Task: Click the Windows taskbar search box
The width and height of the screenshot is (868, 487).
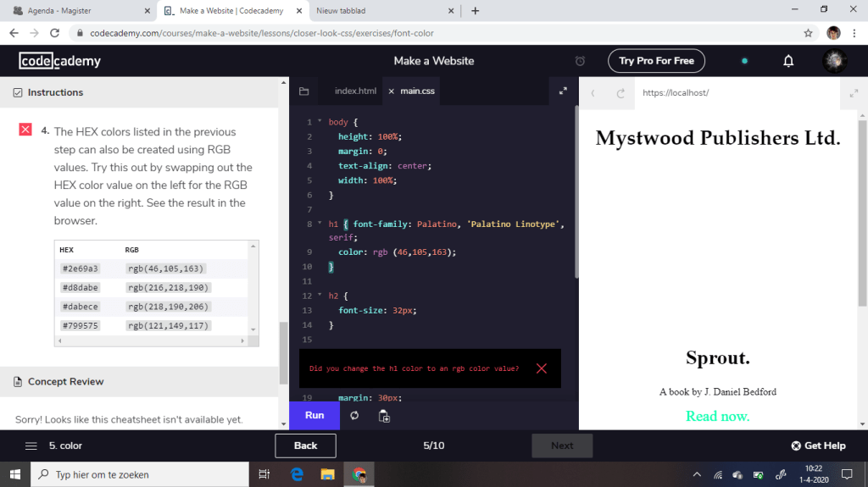Action: 140,474
